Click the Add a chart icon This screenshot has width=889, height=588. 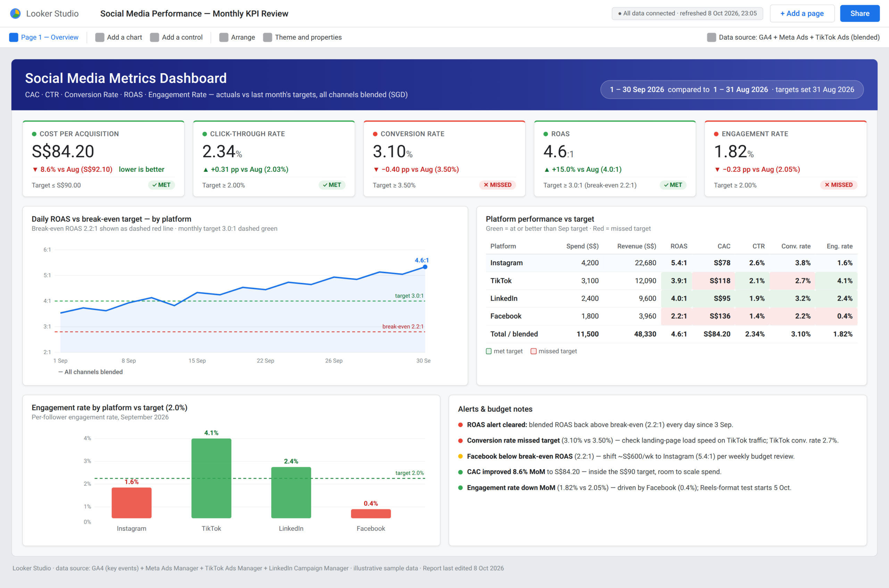(x=99, y=37)
